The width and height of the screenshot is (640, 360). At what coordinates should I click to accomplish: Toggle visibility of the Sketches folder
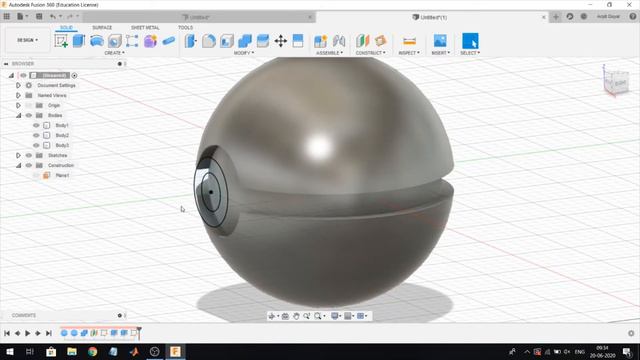coord(29,155)
